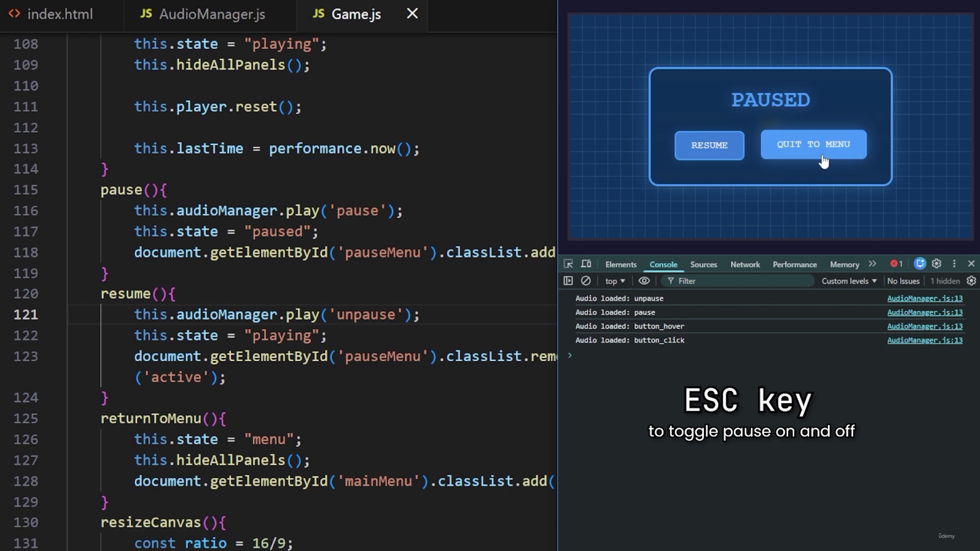Image resolution: width=980 pixels, height=551 pixels.
Task: Click the live expression eye icon
Action: 644,281
